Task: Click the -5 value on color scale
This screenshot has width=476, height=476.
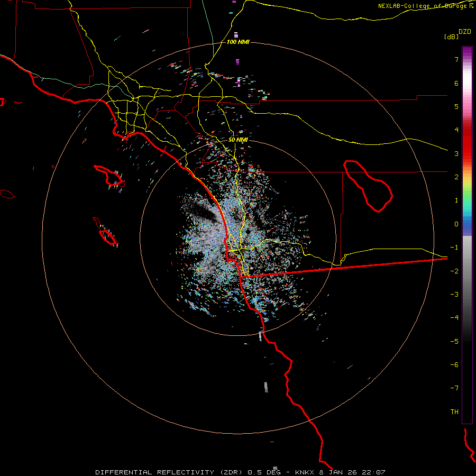Action: (454, 341)
